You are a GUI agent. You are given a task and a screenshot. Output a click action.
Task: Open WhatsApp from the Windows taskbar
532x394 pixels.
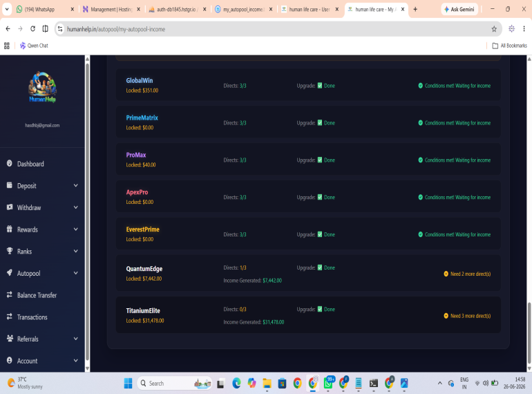click(x=328, y=383)
